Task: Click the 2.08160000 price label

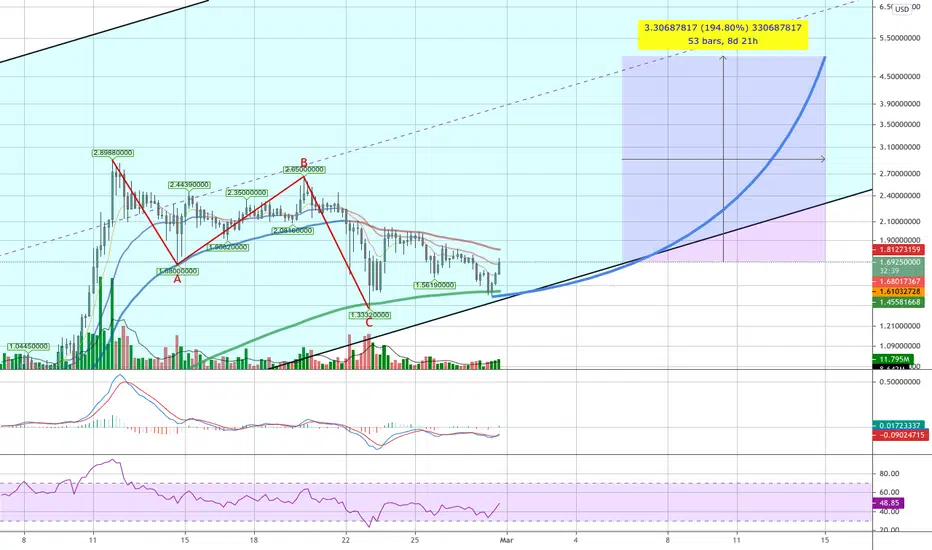Action: (292, 231)
